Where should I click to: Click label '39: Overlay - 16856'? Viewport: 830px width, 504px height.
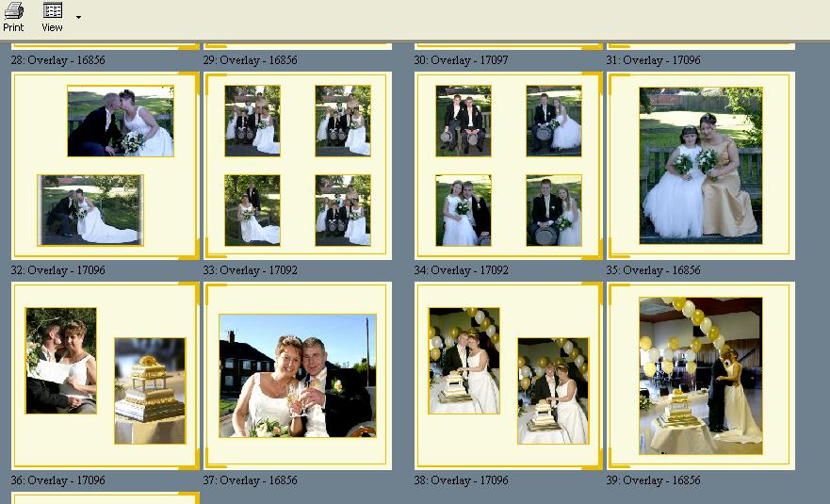tap(653, 480)
